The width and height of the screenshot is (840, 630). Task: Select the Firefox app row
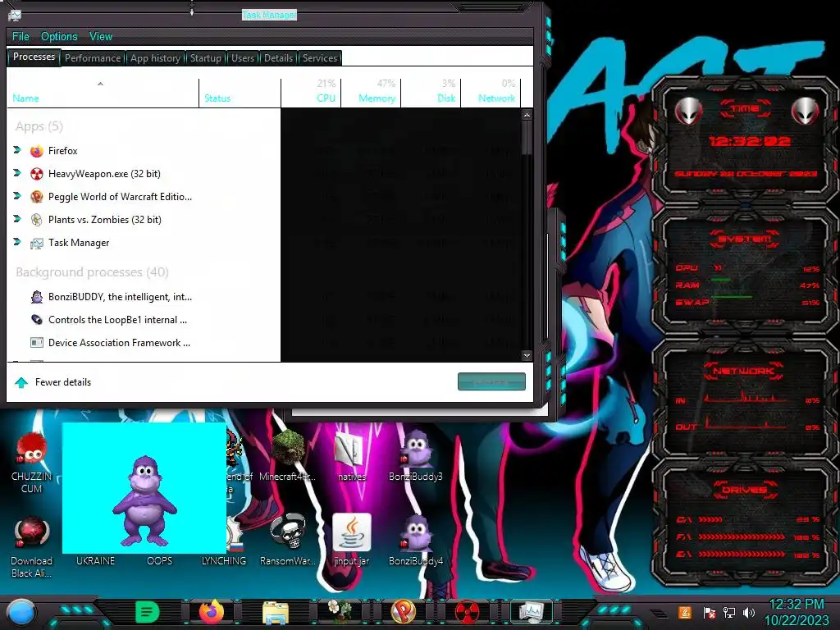point(263,151)
